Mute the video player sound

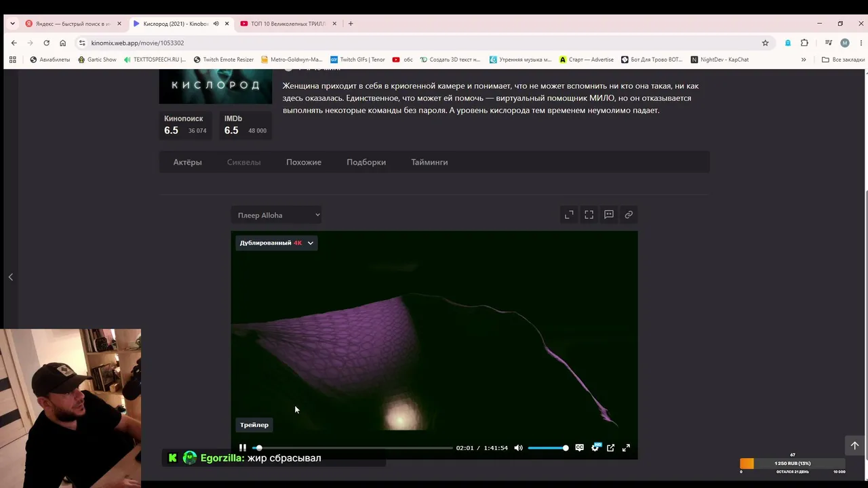tap(518, 447)
